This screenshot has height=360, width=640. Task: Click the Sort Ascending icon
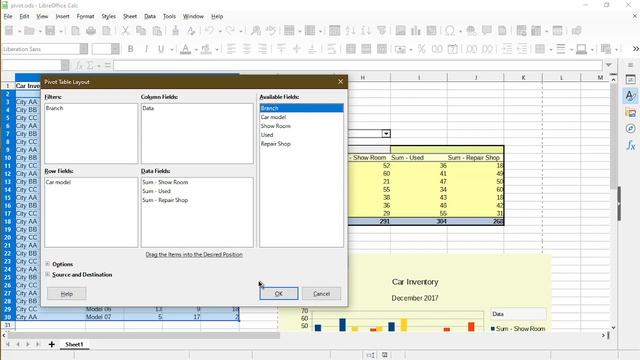click(x=350, y=31)
